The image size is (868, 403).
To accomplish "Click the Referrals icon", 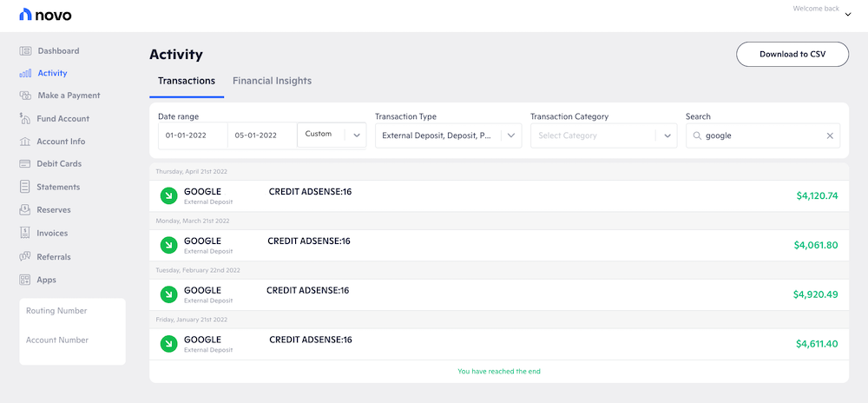I will (25, 257).
